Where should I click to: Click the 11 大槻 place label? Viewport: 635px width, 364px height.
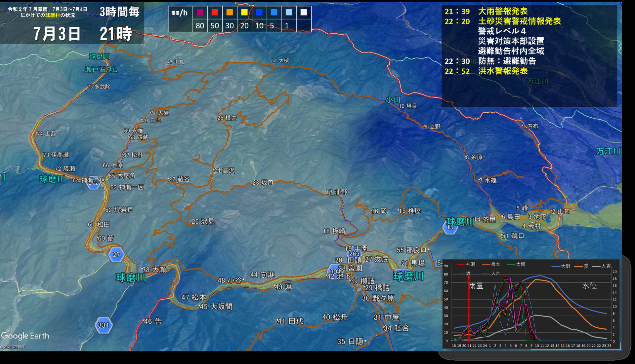tap(280, 60)
